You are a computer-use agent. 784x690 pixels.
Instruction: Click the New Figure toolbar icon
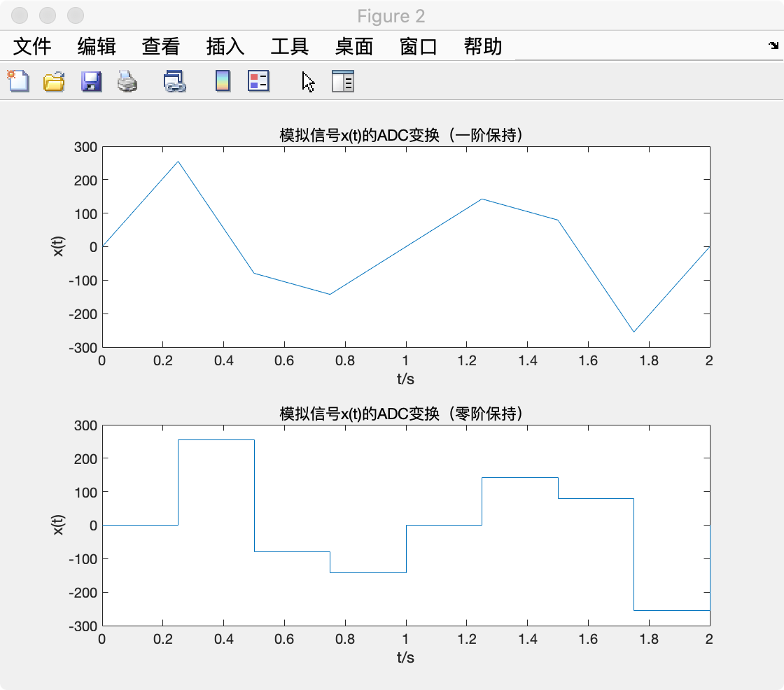18,81
